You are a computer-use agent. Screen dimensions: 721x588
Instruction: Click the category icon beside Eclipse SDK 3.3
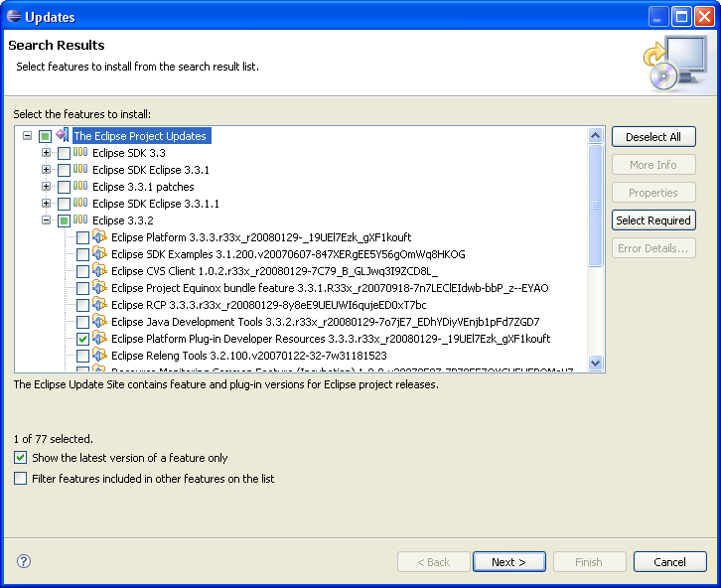click(x=80, y=152)
